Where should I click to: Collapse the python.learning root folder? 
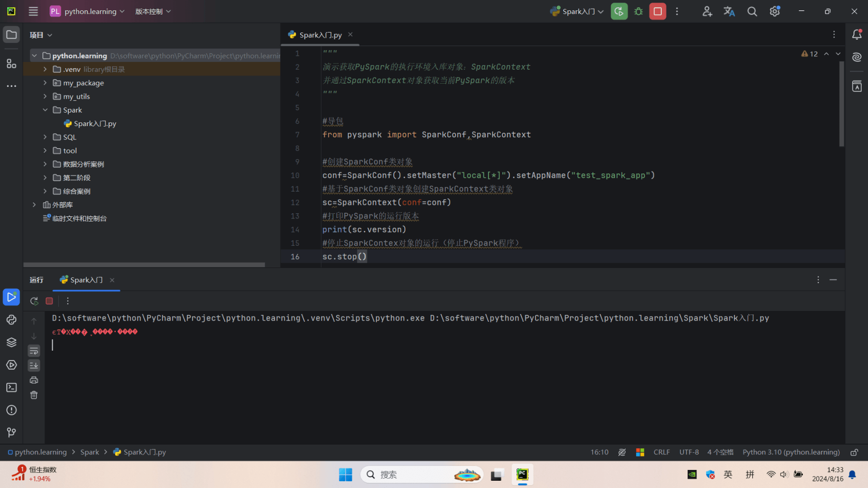(x=34, y=56)
